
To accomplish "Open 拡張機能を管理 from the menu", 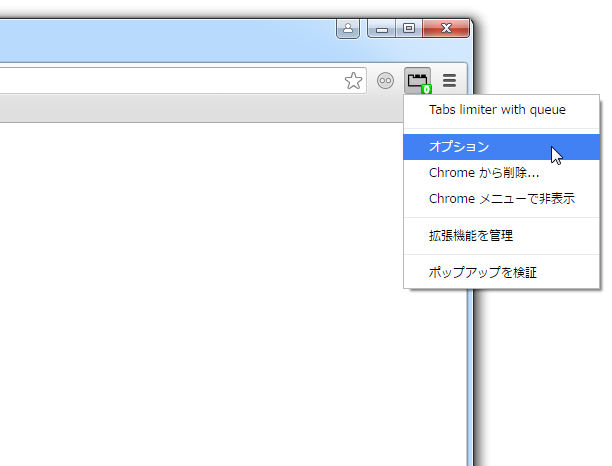I will coord(502,236).
